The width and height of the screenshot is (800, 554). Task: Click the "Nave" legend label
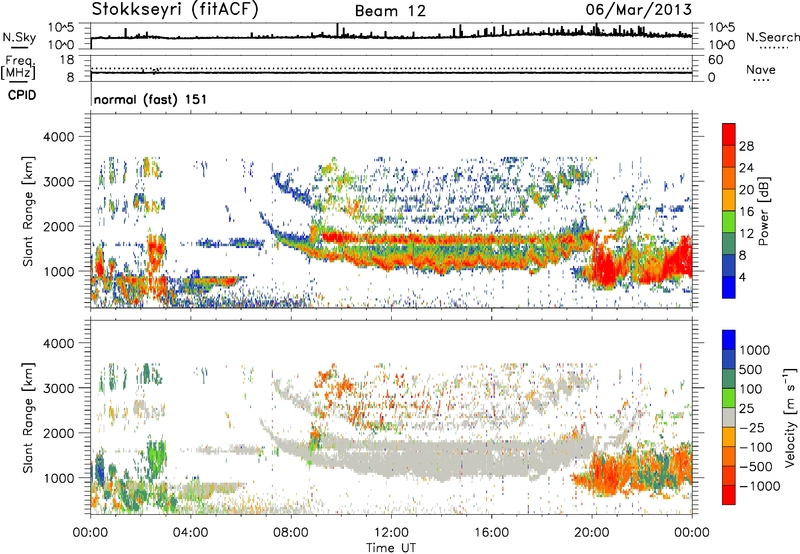pos(761,69)
